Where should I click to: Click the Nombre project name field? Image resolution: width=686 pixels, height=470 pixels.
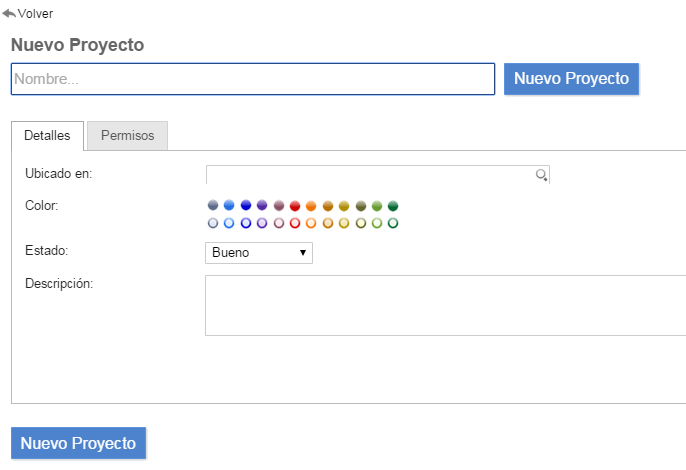(252, 79)
